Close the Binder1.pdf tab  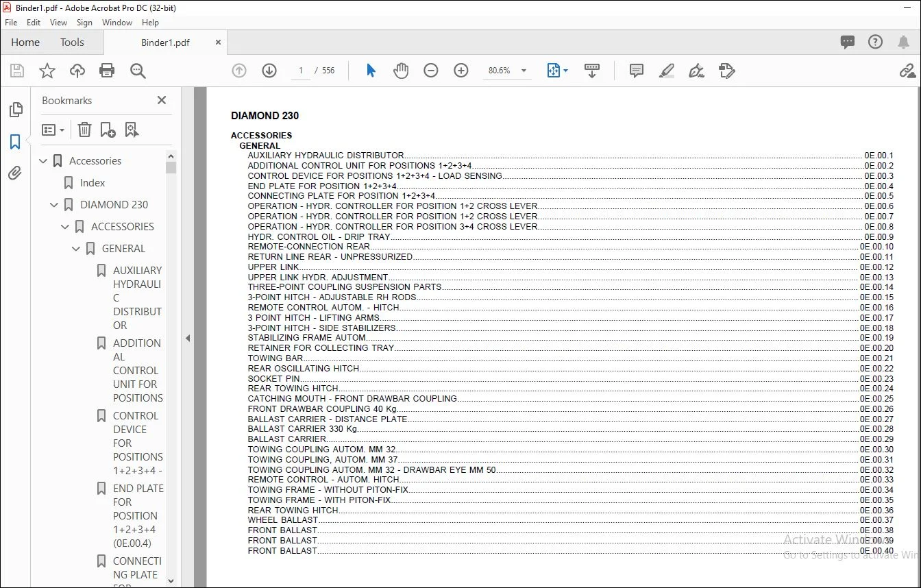[x=219, y=42]
